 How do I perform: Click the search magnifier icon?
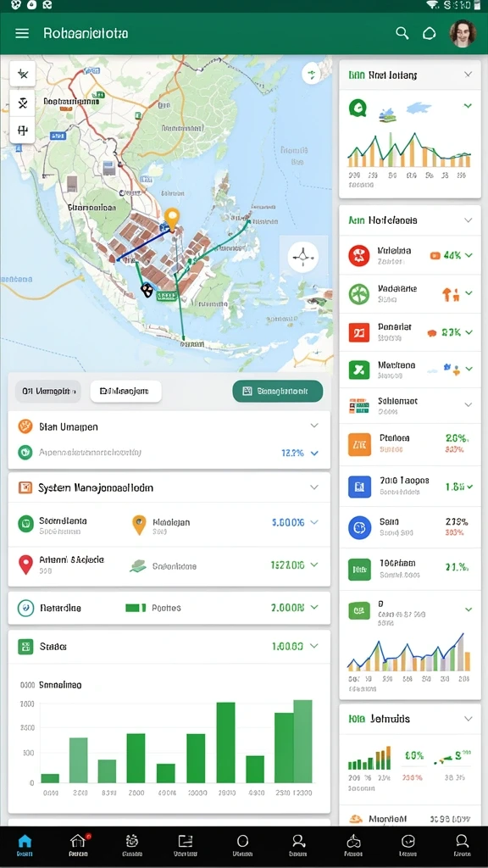[402, 33]
